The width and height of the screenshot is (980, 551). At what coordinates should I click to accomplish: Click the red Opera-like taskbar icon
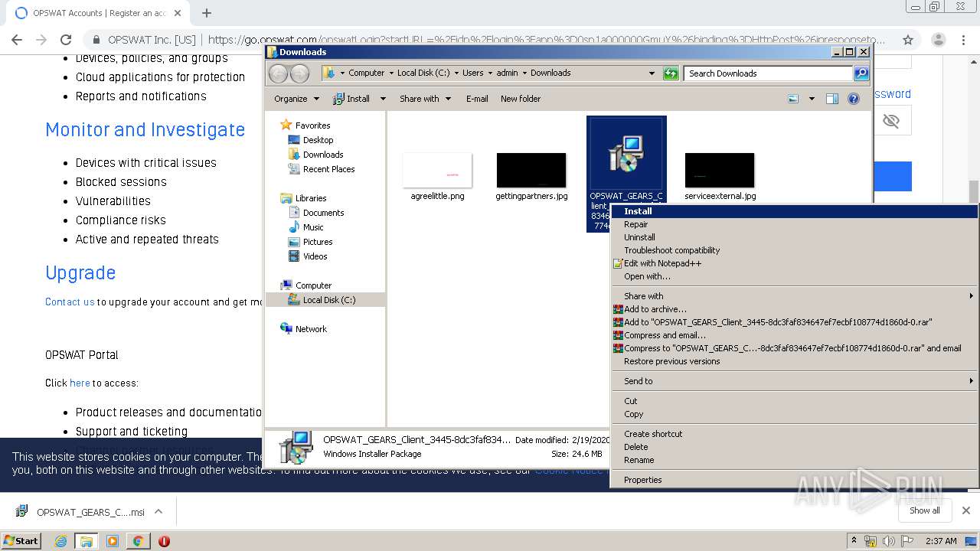[x=164, y=541]
